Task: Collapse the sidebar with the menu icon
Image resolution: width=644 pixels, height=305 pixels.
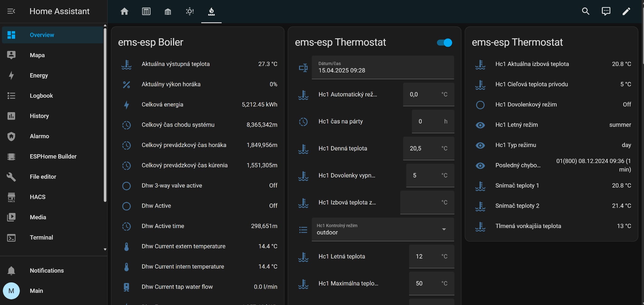Action: [11, 11]
